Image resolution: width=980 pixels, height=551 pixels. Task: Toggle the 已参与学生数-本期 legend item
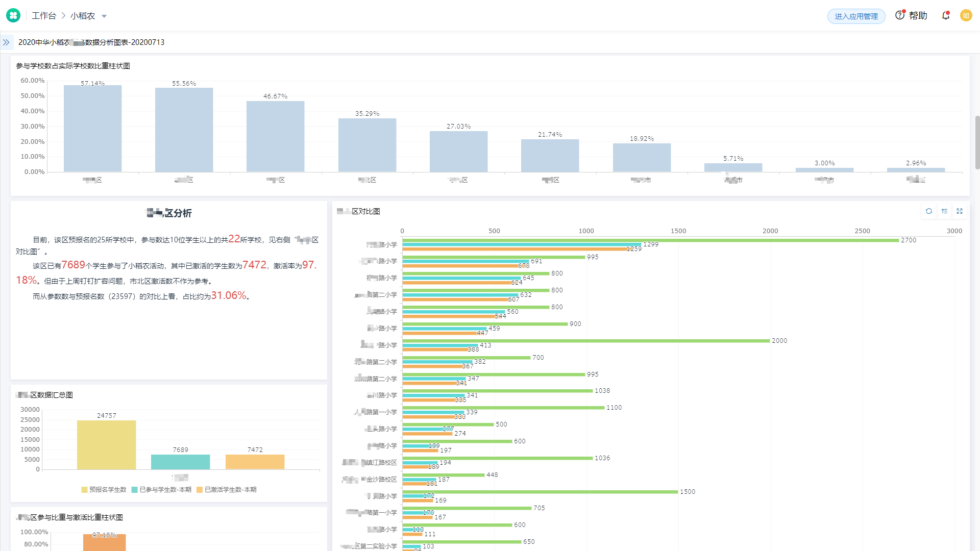click(161, 490)
